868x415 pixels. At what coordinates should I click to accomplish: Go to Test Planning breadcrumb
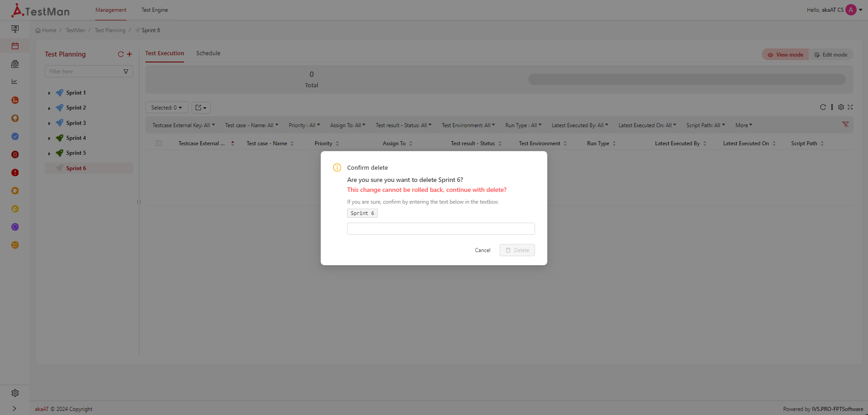(110, 30)
